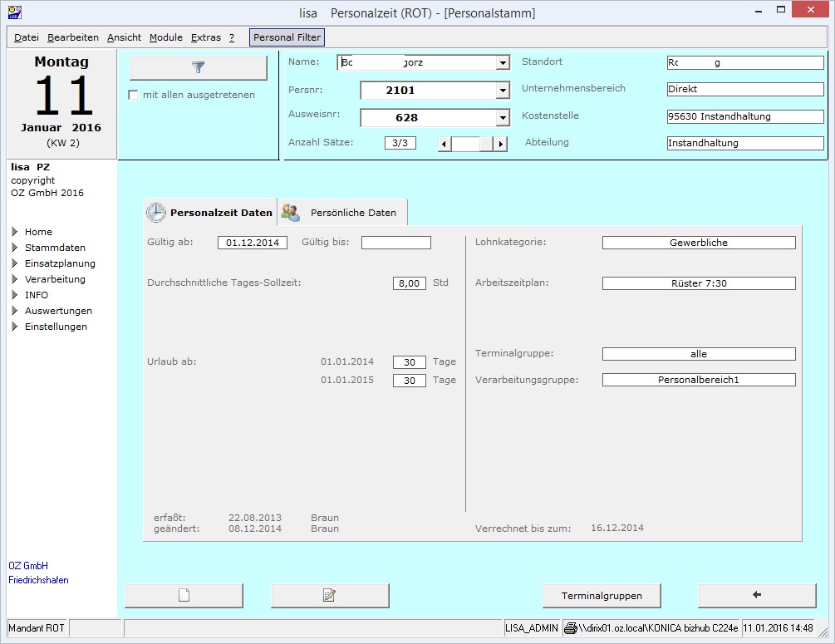Image resolution: width=835 pixels, height=644 pixels.
Task: Click the back arrow button
Action: click(x=757, y=596)
